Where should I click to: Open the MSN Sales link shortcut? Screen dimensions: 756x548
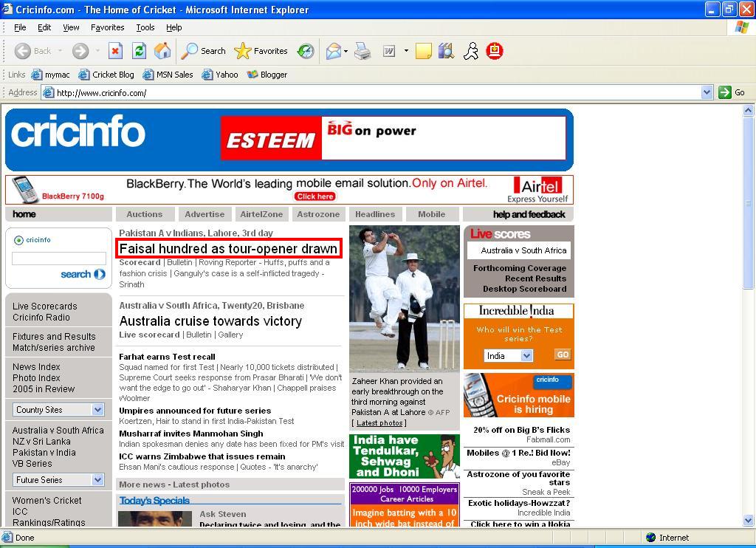tap(168, 75)
